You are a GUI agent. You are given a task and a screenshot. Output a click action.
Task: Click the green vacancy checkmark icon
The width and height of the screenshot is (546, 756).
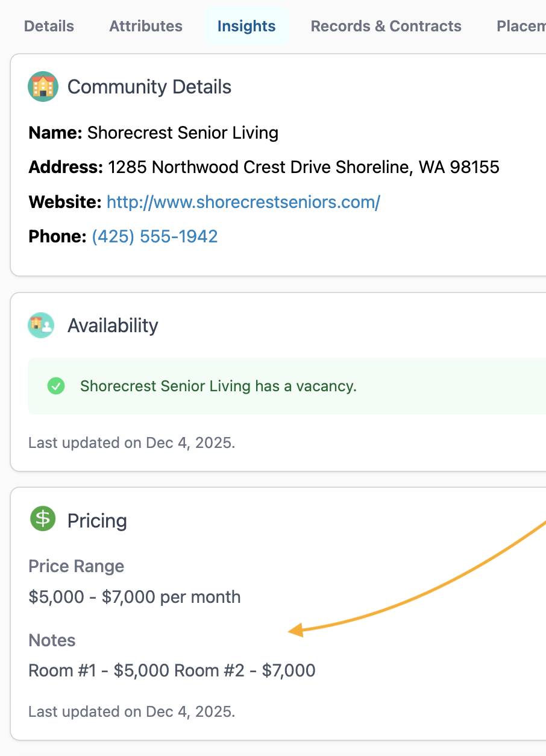tap(56, 386)
